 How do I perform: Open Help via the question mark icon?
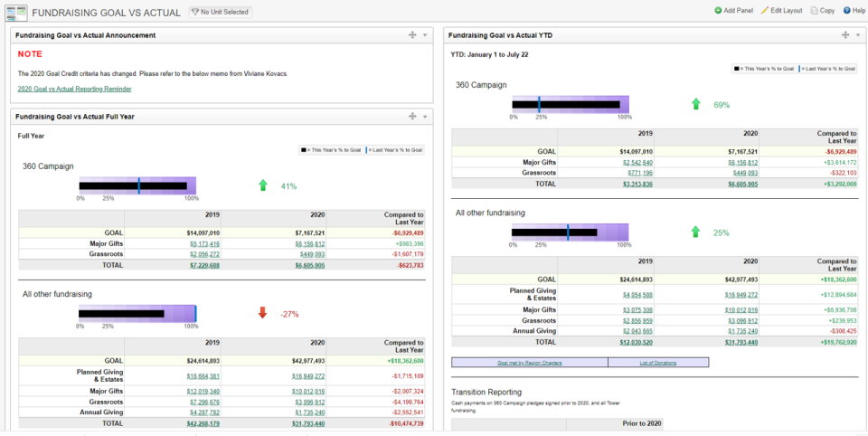(846, 11)
